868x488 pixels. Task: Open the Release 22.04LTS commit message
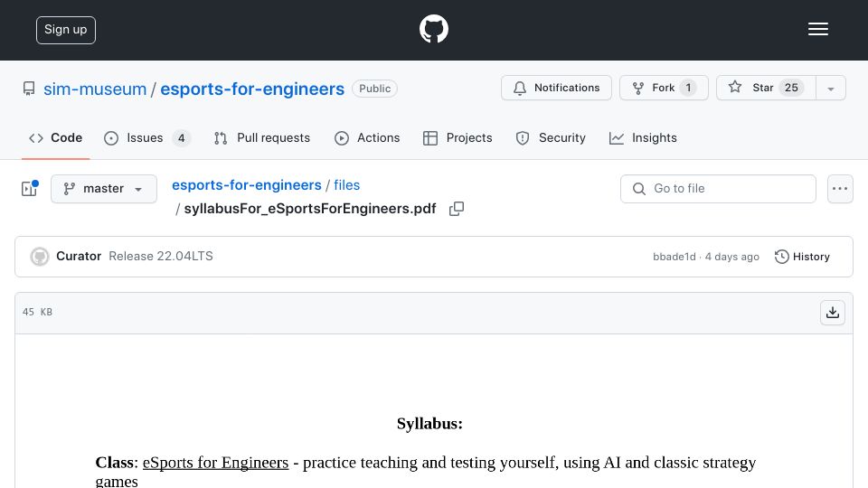[161, 256]
